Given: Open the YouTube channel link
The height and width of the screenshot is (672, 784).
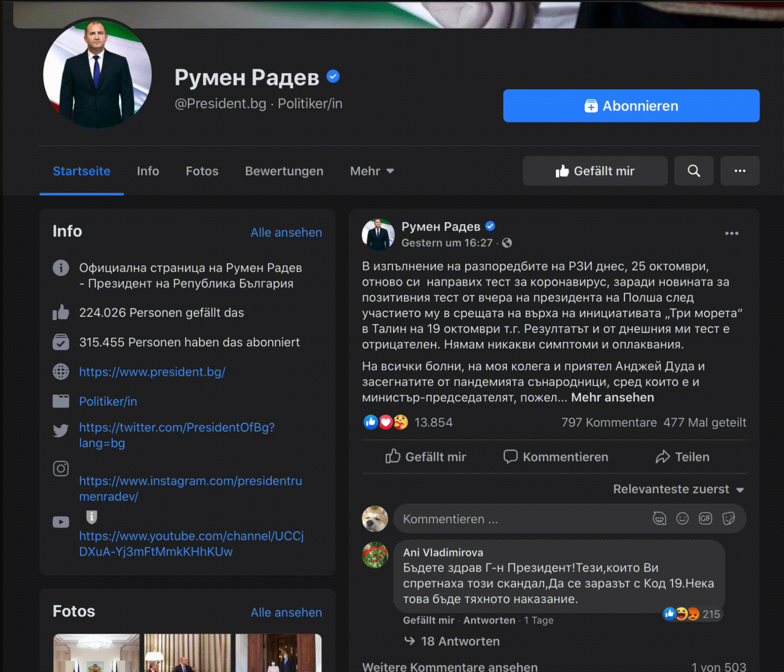Looking at the screenshot, I should [x=191, y=544].
